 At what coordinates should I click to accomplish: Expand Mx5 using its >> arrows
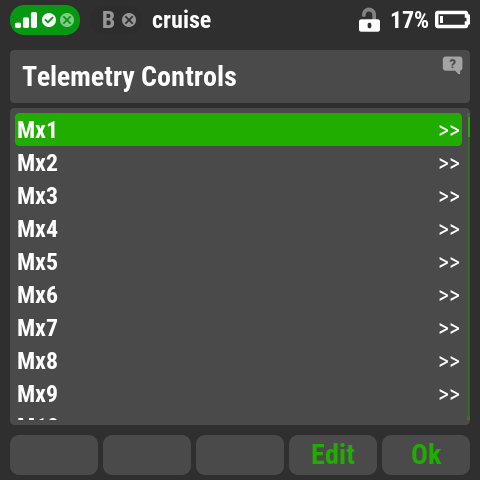449,262
